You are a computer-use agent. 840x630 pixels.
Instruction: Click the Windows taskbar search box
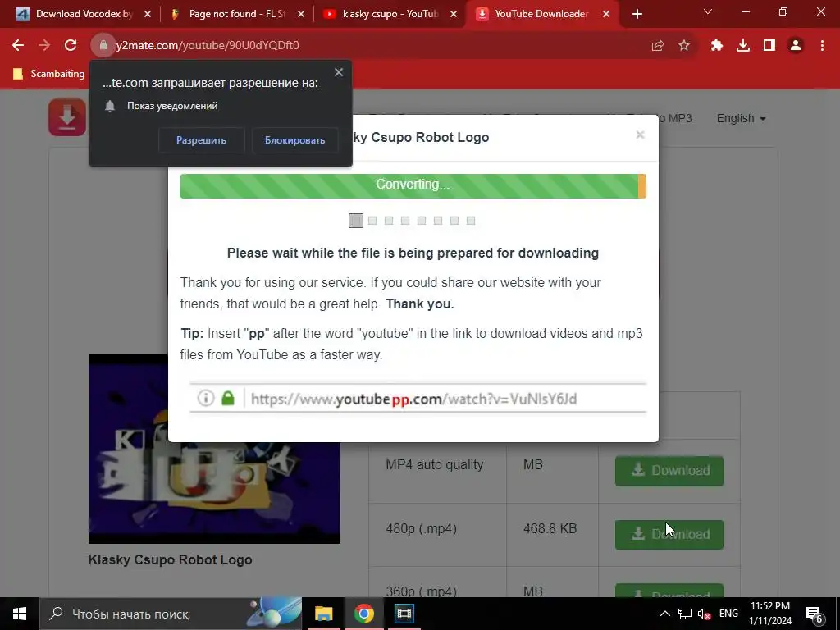pyautogui.click(x=171, y=614)
